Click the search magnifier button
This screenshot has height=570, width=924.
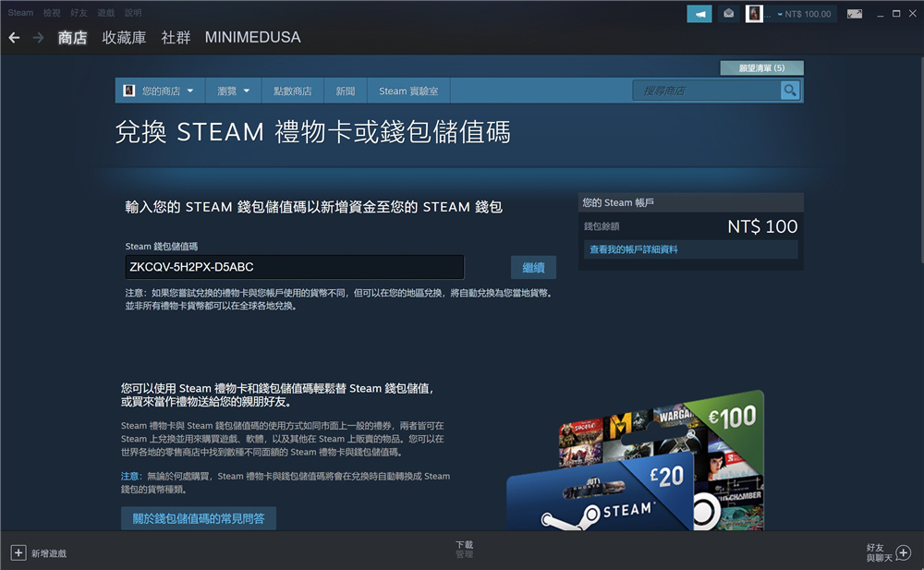point(790,91)
